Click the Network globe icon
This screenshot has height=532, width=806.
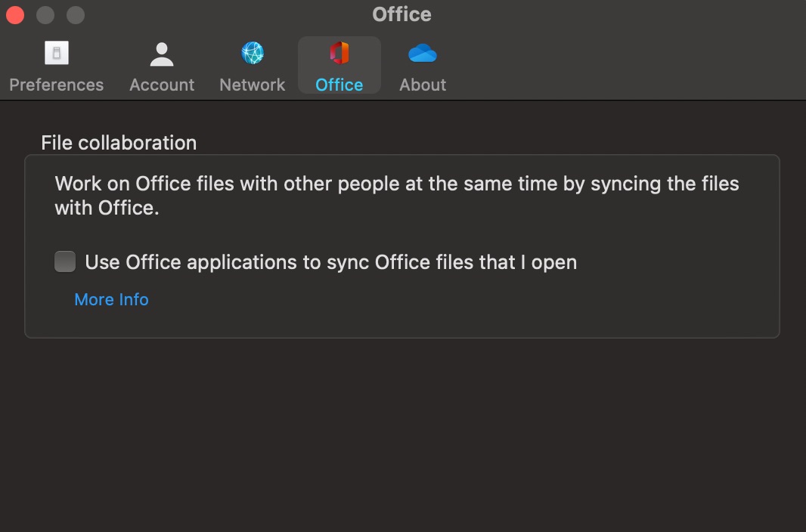pos(252,53)
